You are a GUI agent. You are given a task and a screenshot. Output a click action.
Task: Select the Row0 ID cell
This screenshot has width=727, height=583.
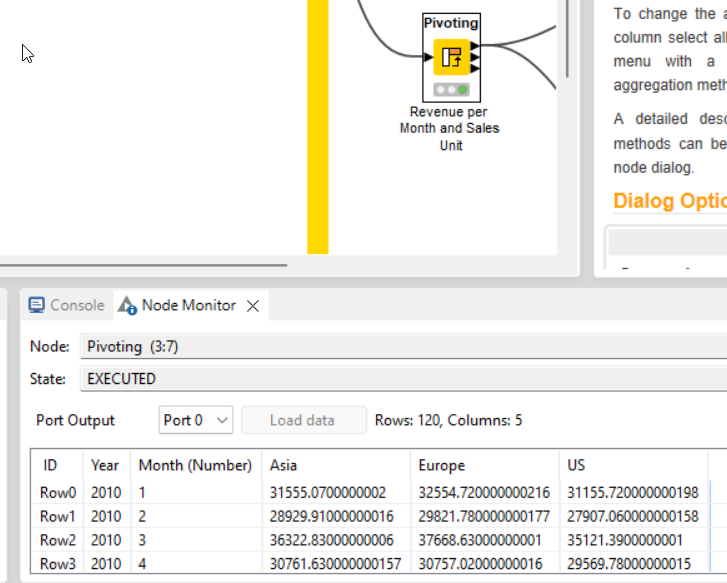(58, 493)
